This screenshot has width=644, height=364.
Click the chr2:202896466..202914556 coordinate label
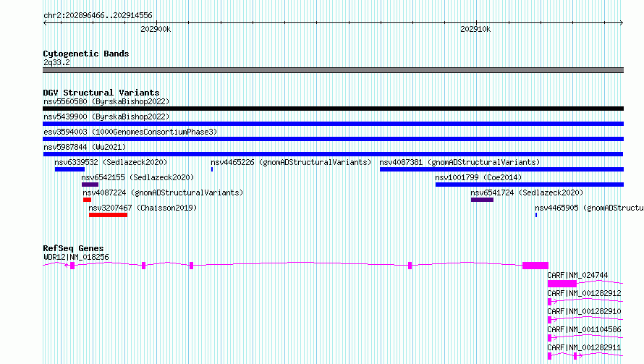pyautogui.click(x=98, y=16)
